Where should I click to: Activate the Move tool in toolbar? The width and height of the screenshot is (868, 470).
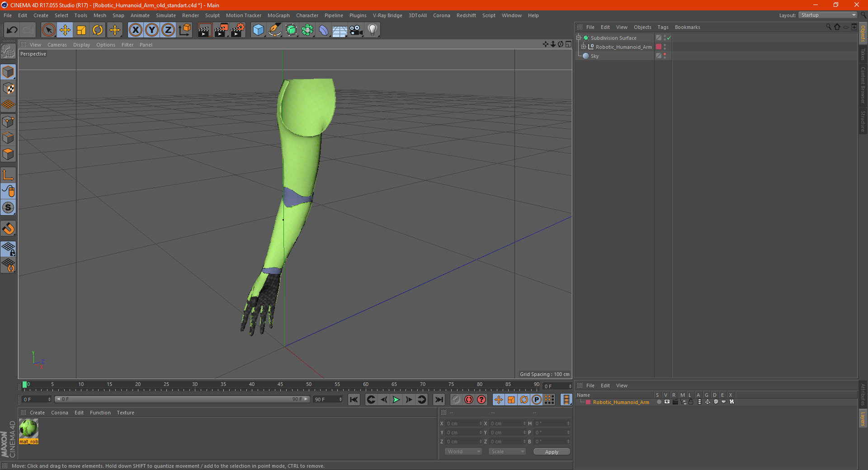65,30
